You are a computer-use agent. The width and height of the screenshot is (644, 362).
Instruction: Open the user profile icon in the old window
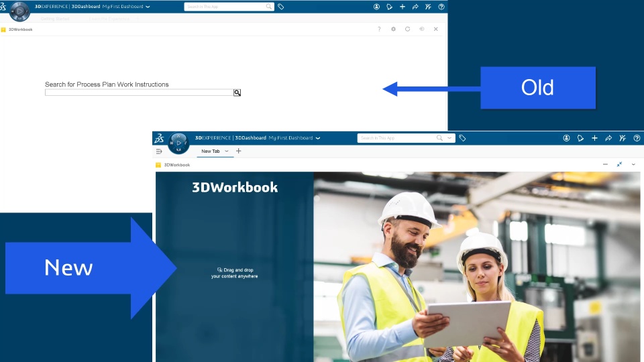pos(376,7)
